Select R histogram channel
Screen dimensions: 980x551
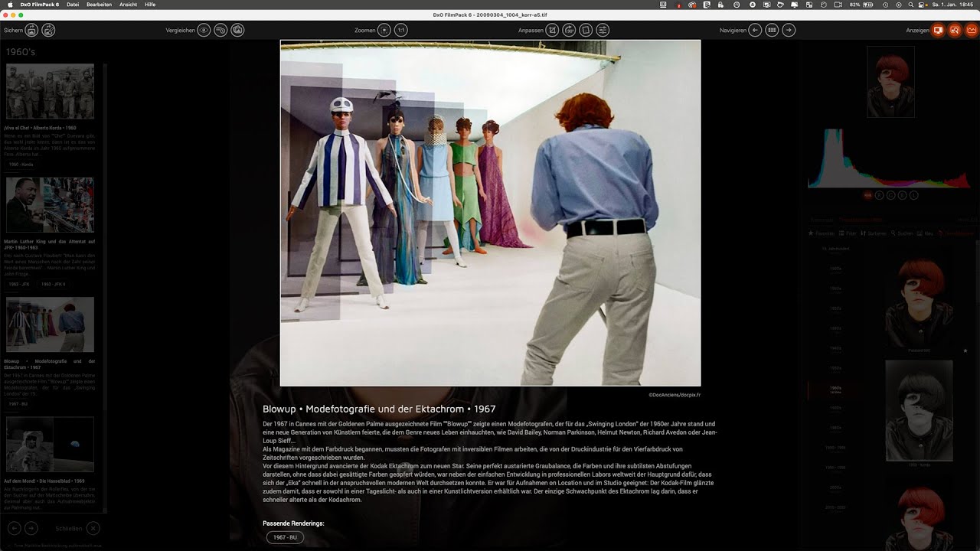point(879,195)
